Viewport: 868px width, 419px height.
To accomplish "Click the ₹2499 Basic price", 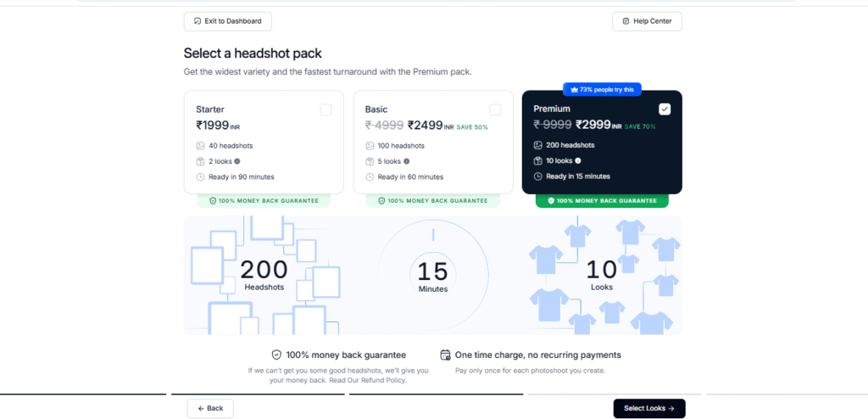I will pyautogui.click(x=426, y=126).
